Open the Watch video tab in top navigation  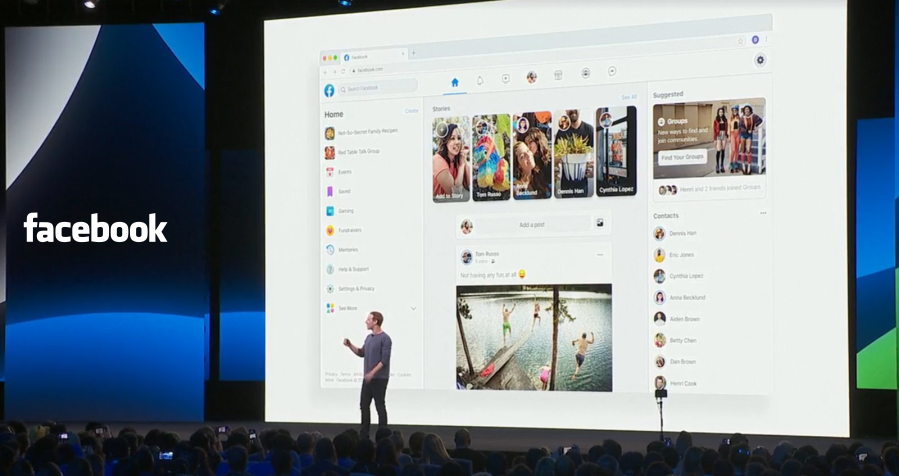506,78
